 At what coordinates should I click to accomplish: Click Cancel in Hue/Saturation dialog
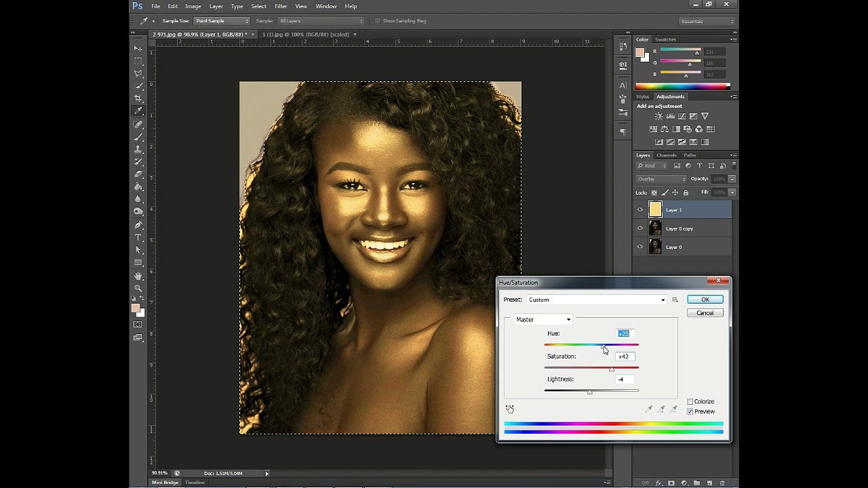coord(705,313)
